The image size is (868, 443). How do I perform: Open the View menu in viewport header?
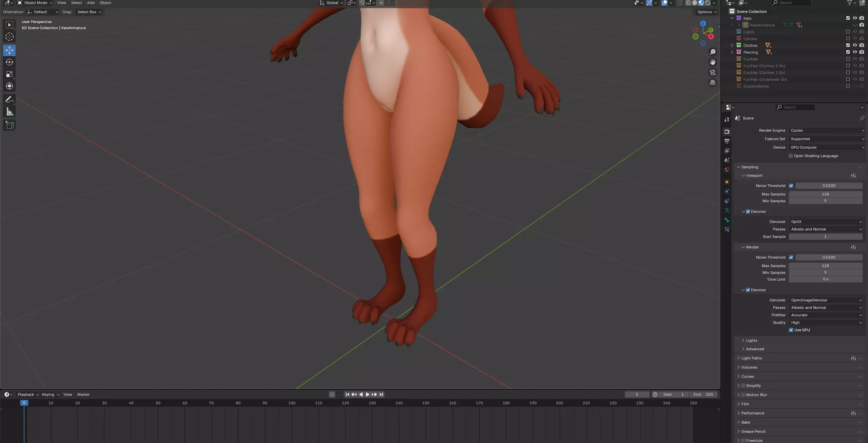pos(62,3)
